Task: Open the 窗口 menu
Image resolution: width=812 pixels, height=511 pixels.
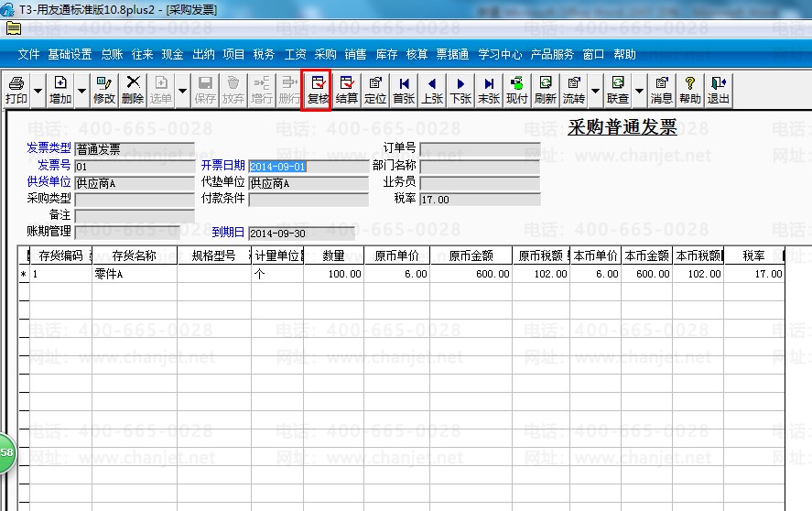Action: 593,54
